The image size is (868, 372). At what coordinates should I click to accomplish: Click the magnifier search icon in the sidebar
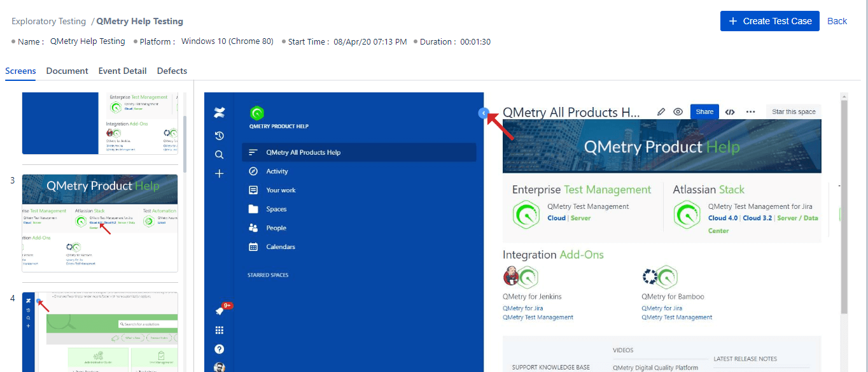tap(219, 155)
